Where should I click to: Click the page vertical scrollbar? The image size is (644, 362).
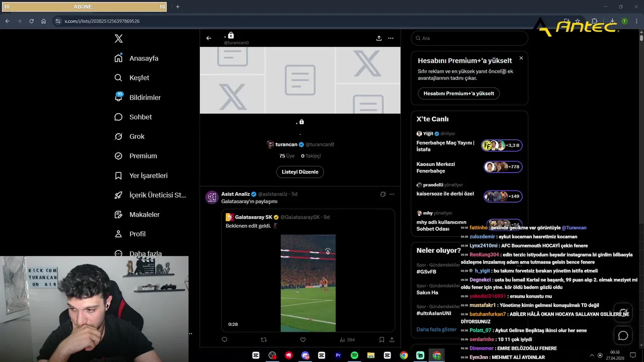(641, 37)
